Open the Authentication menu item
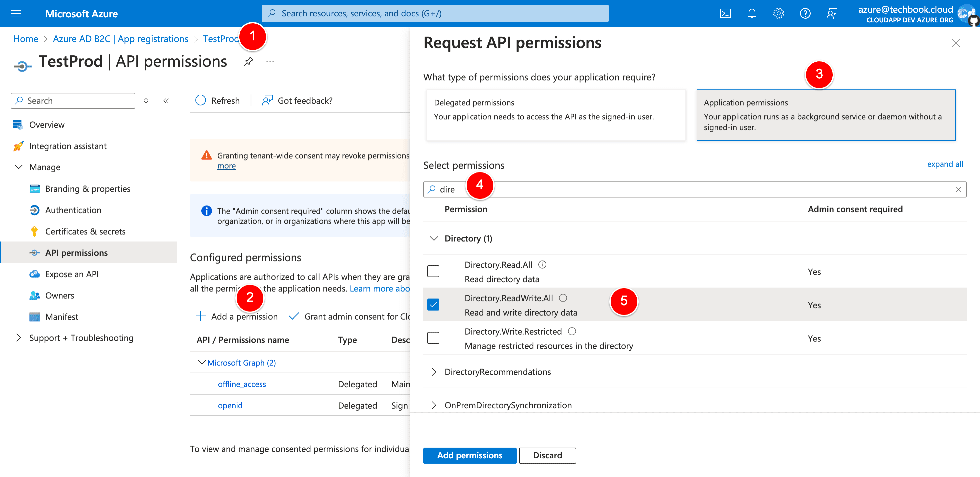The image size is (980, 477). (73, 210)
